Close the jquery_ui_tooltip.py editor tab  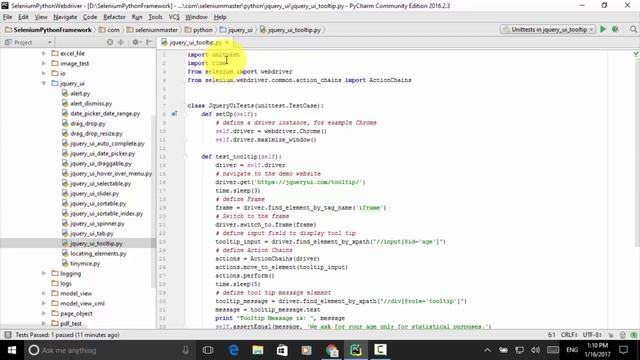[x=227, y=42]
